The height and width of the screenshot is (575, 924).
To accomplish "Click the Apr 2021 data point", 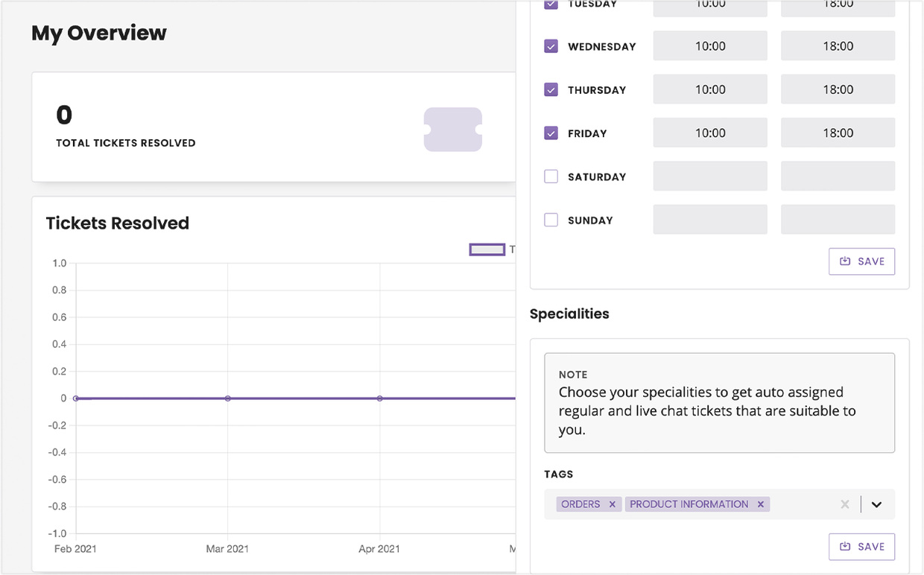I will coord(380,398).
